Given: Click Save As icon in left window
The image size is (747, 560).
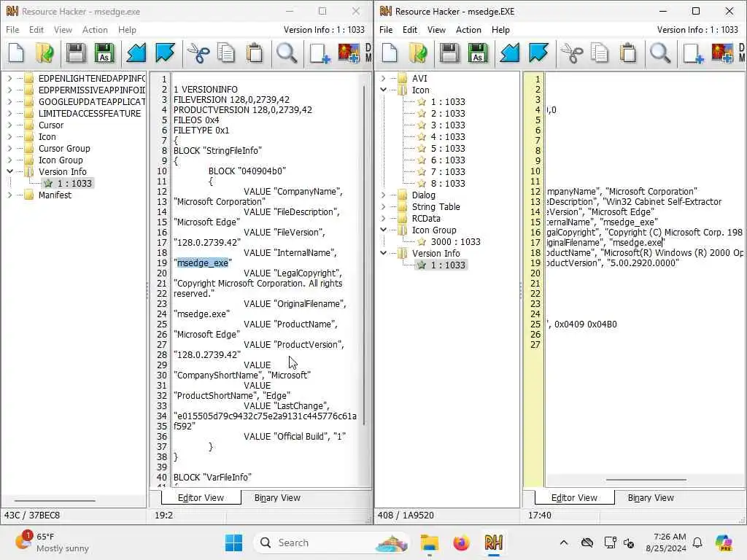Looking at the screenshot, I should click(x=104, y=52).
